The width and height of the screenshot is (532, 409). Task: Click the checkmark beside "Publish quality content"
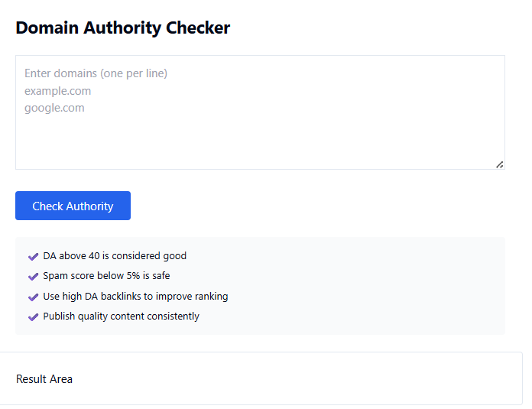click(x=33, y=316)
